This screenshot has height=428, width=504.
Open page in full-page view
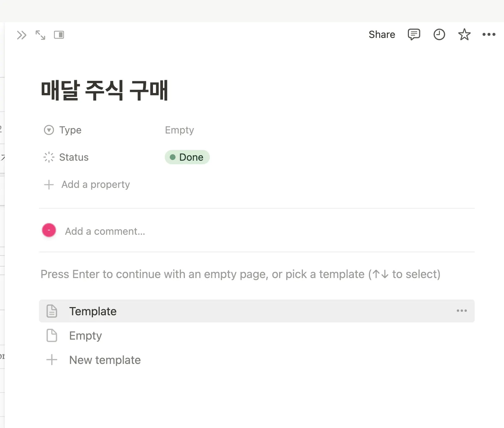[40, 35]
